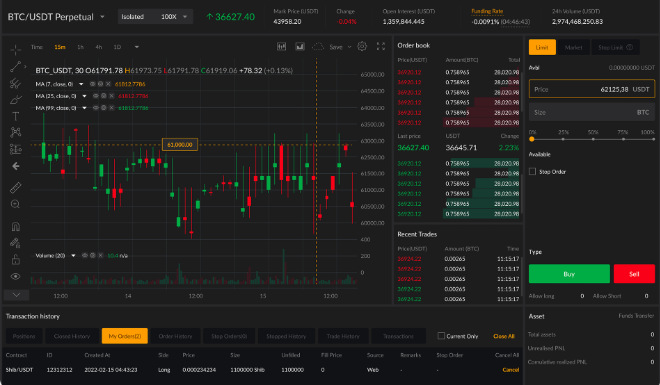The height and width of the screenshot is (385, 660).
Task: Click the Funding Rate label
Action: coord(487,11)
